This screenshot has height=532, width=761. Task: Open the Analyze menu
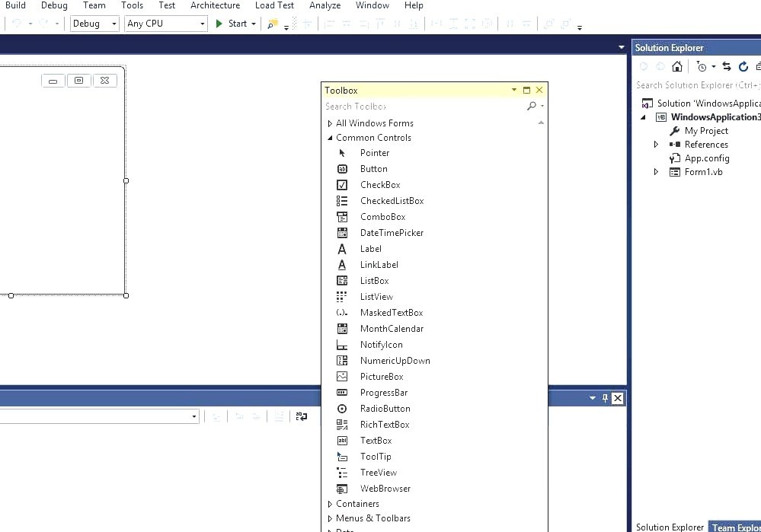[325, 5]
